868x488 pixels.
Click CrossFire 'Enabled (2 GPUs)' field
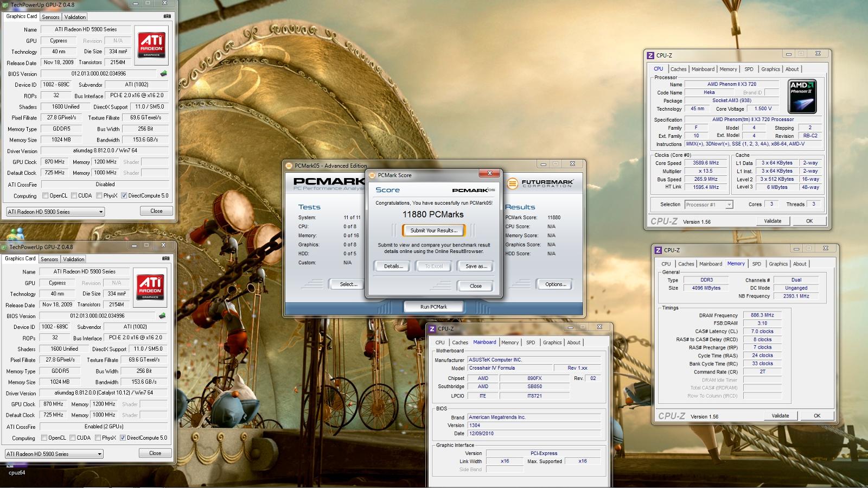click(x=104, y=426)
